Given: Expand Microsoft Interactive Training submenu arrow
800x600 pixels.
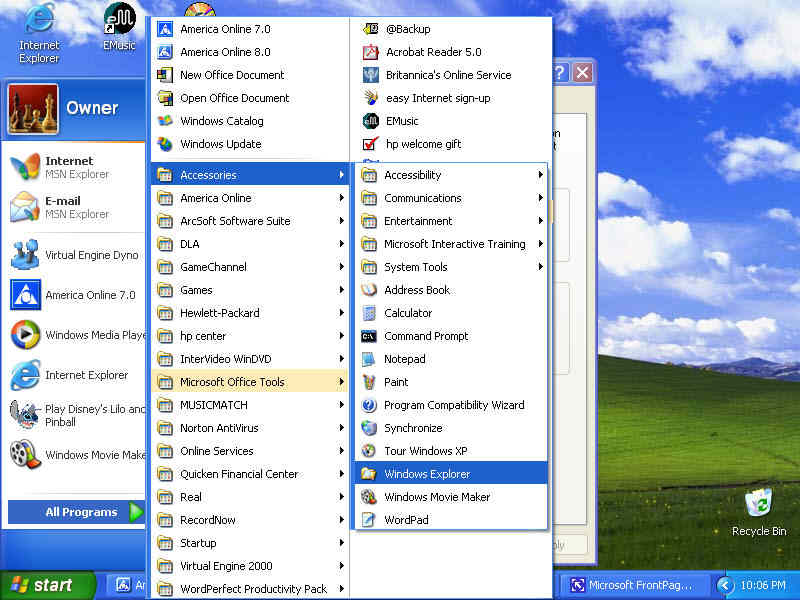Looking at the screenshot, I should (x=540, y=244).
